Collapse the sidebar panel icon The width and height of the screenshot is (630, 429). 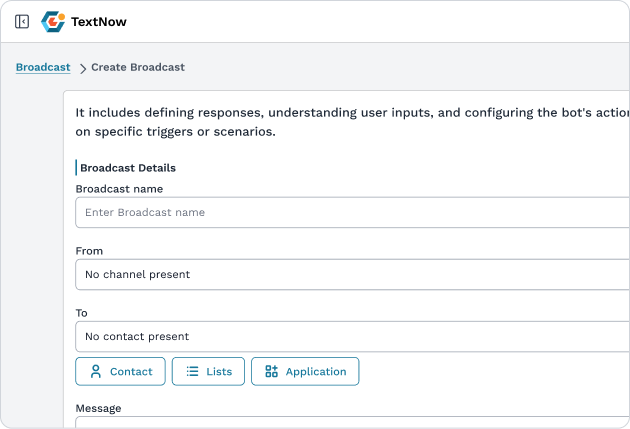click(22, 22)
